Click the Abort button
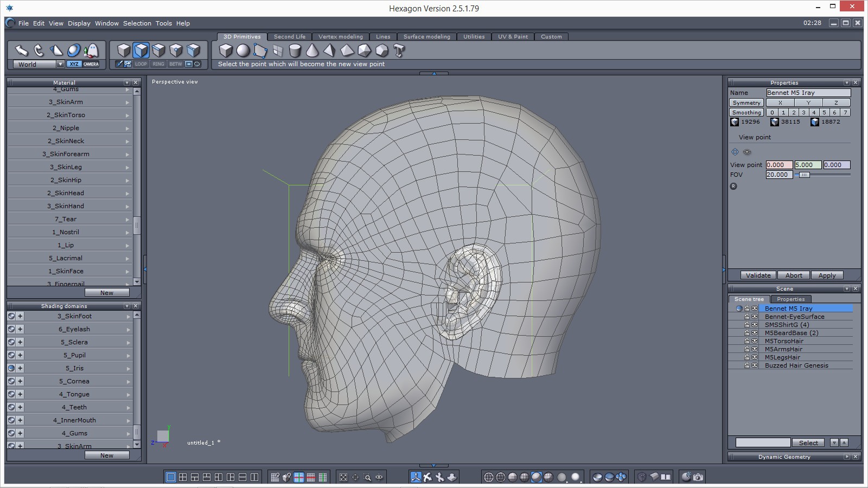The height and width of the screenshot is (488, 868). 794,275
